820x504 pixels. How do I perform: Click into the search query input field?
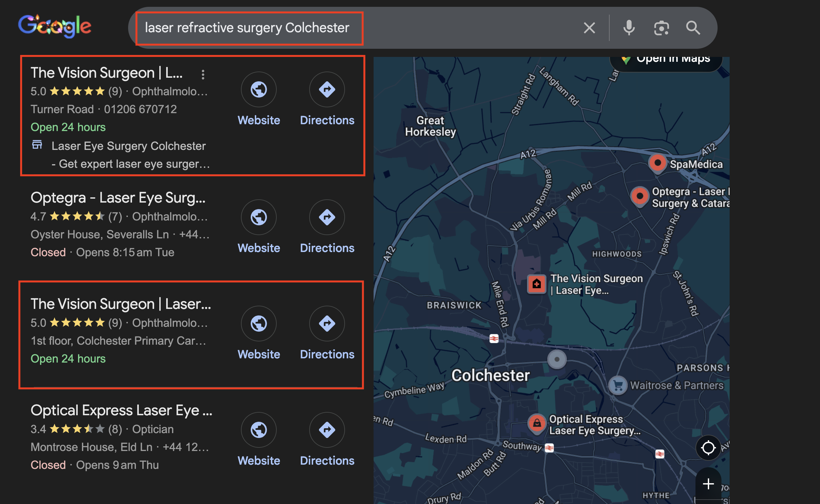247,28
